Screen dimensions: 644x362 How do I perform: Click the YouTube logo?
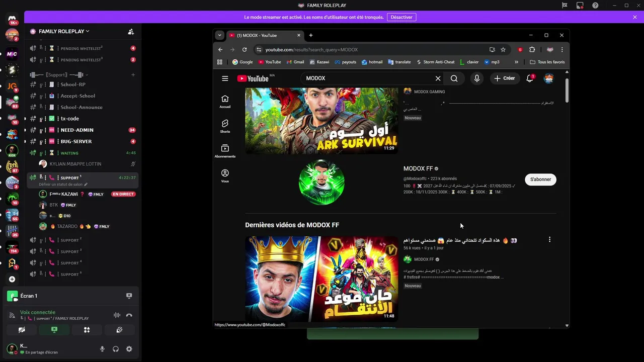click(253, 78)
